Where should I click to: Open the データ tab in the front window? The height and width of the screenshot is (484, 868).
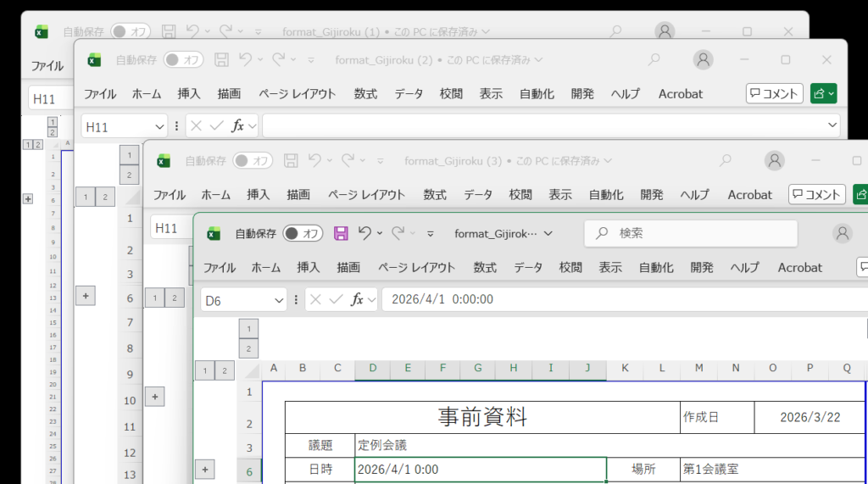[528, 267]
